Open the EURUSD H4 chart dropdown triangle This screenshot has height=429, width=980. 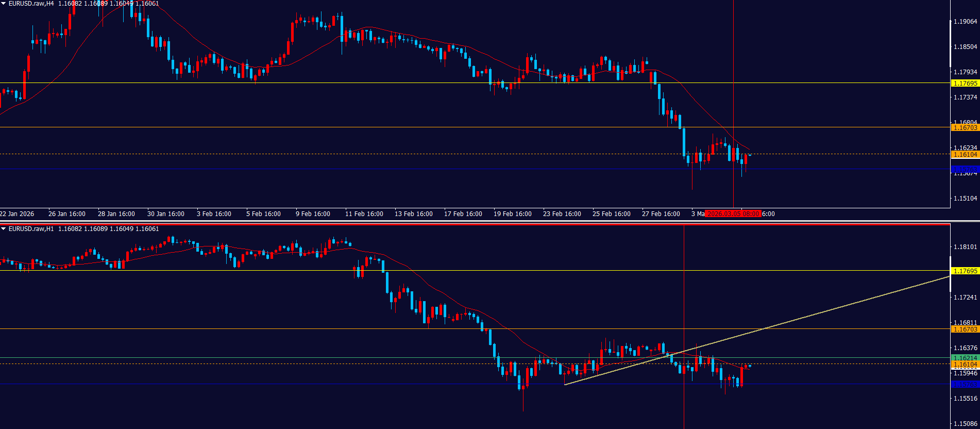(4, 4)
